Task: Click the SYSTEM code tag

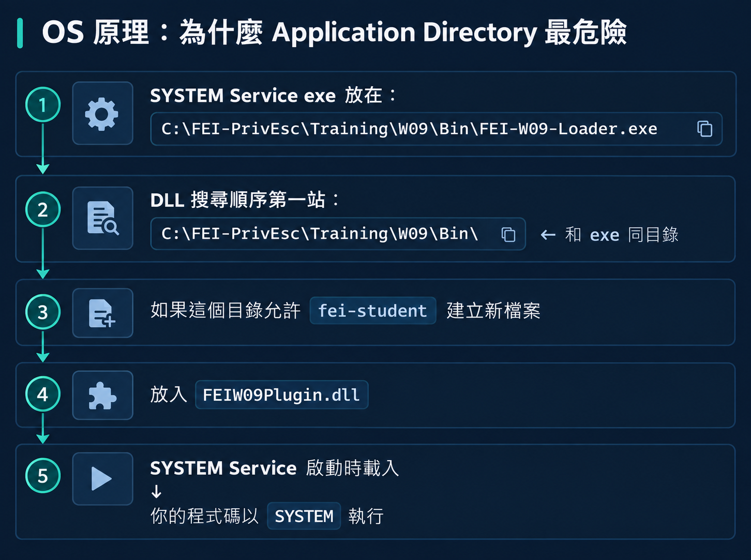Action: tap(304, 516)
